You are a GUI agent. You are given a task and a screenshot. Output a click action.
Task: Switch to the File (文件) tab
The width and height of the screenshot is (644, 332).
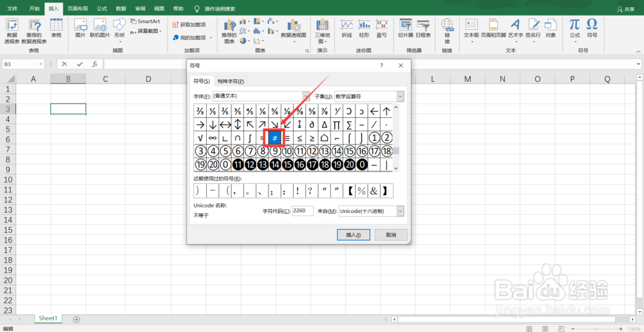12,8
